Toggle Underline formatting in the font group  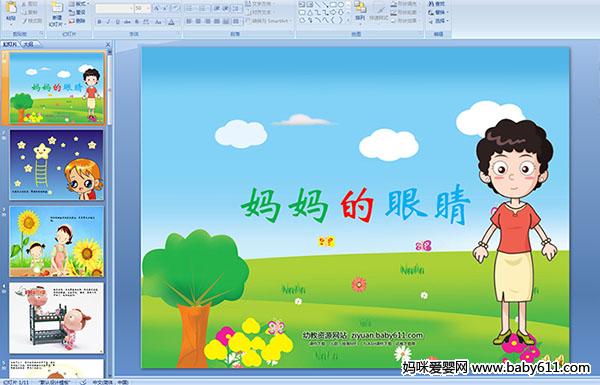tap(117, 22)
